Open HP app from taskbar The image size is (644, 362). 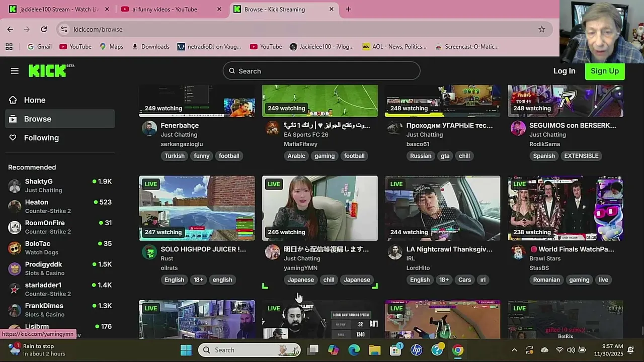point(416,350)
